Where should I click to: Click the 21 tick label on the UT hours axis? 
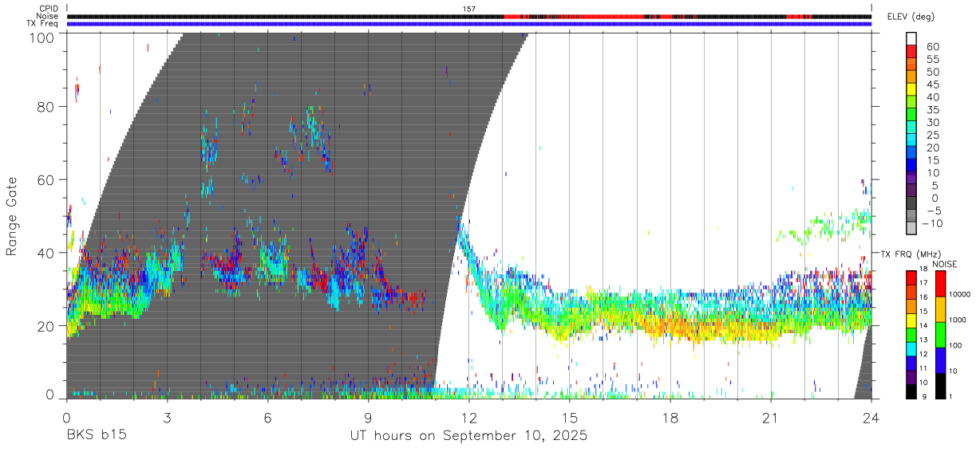pyautogui.click(x=771, y=417)
